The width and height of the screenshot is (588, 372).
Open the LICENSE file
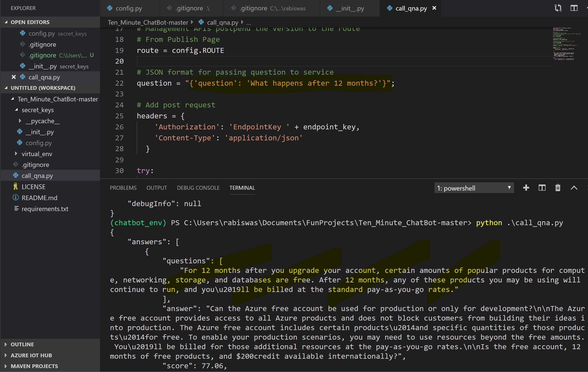pos(50,187)
